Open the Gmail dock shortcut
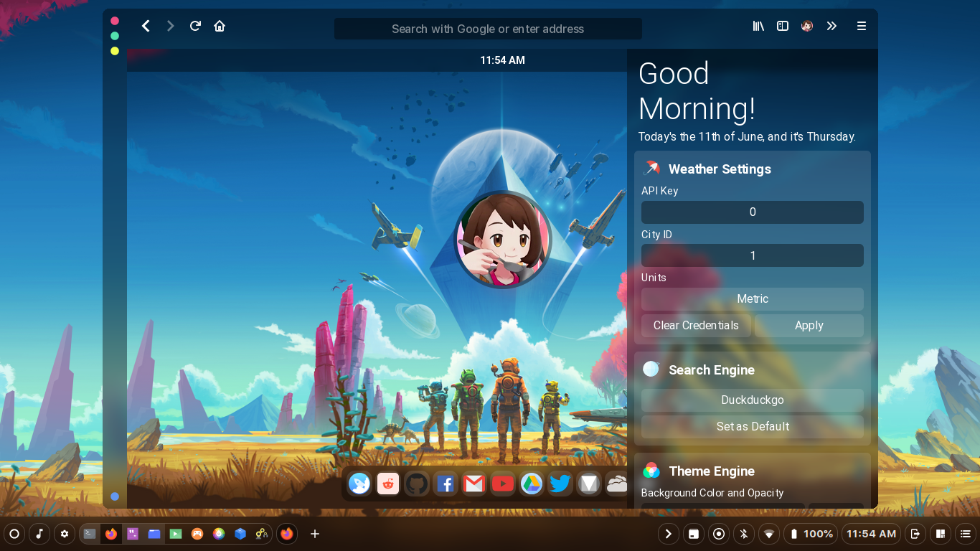This screenshot has height=551, width=980. pos(473,484)
